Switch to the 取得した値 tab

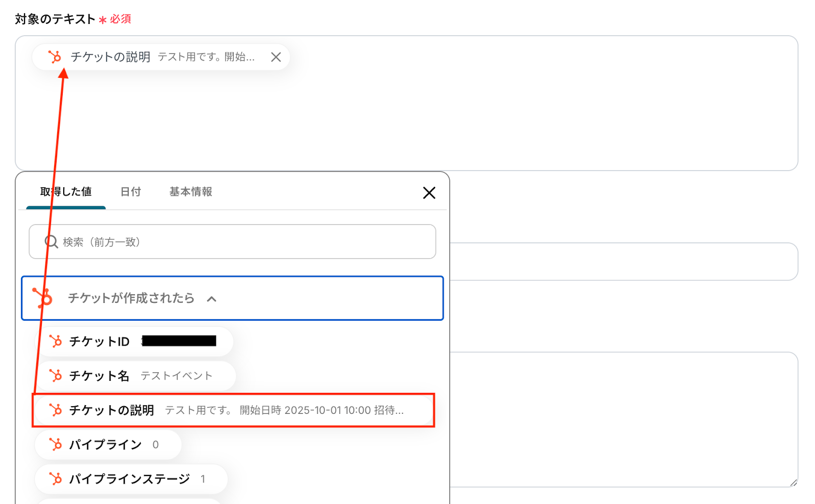(66, 192)
